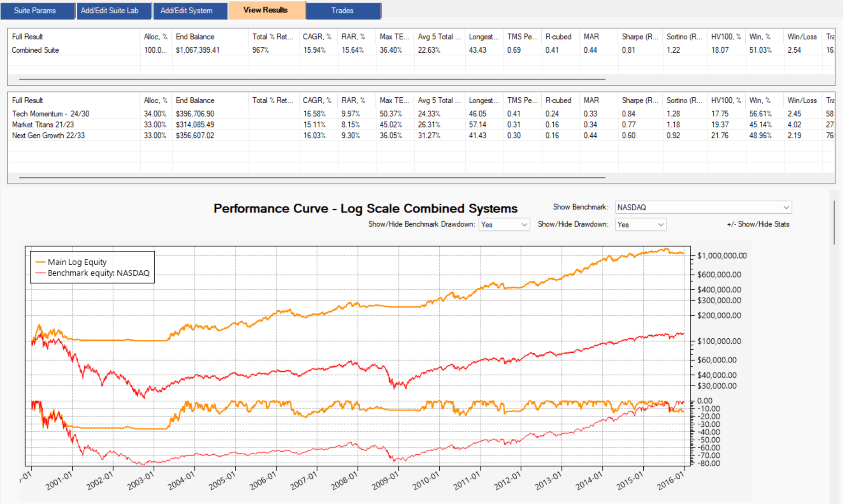Viewport: 843px width, 504px height.
Task: Click the Sharpe column header in top table
Action: [x=639, y=37]
